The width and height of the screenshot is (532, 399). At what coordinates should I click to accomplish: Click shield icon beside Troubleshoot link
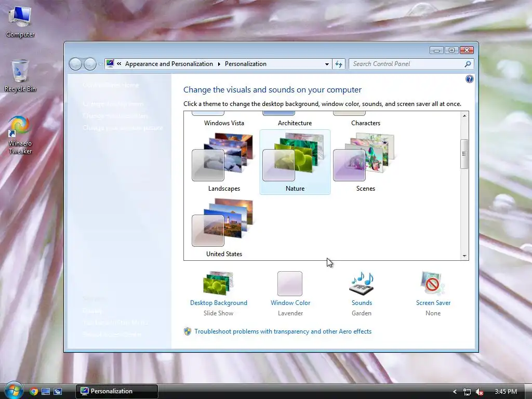coord(187,331)
